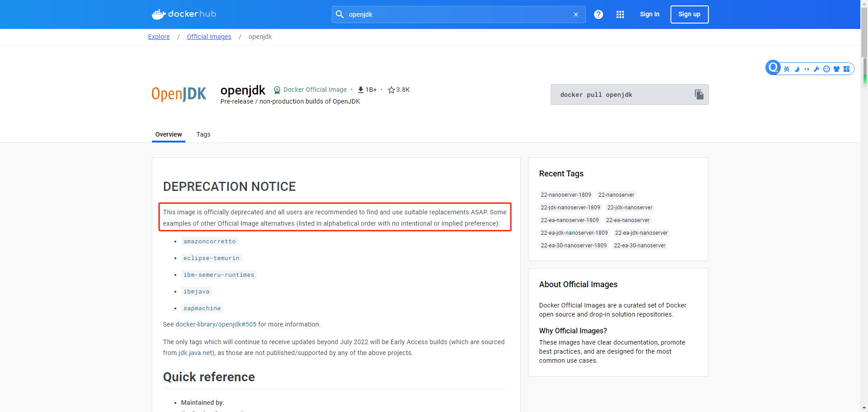The width and height of the screenshot is (868, 412).
Task: Go to Explore breadcrumb
Action: (159, 37)
